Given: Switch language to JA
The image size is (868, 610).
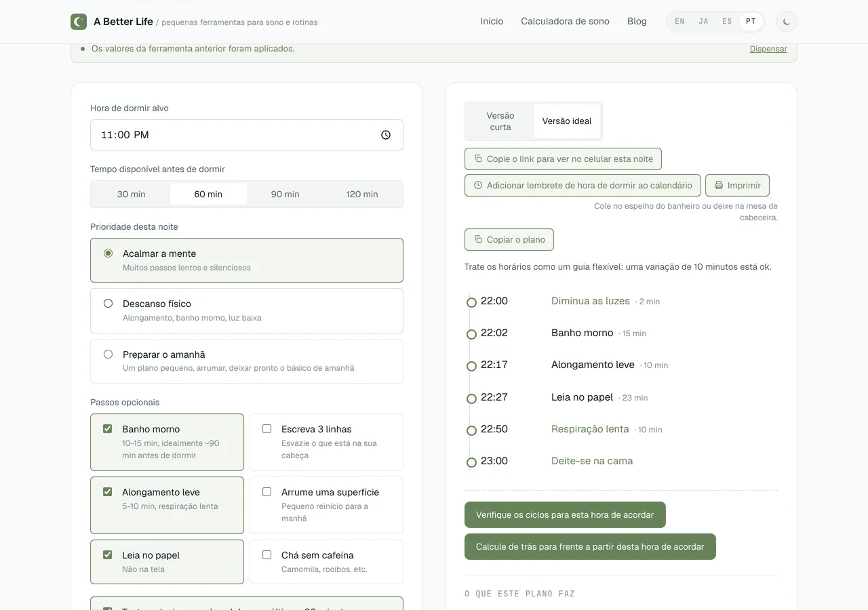Looking at the screenshot, I should pos(703,22).
